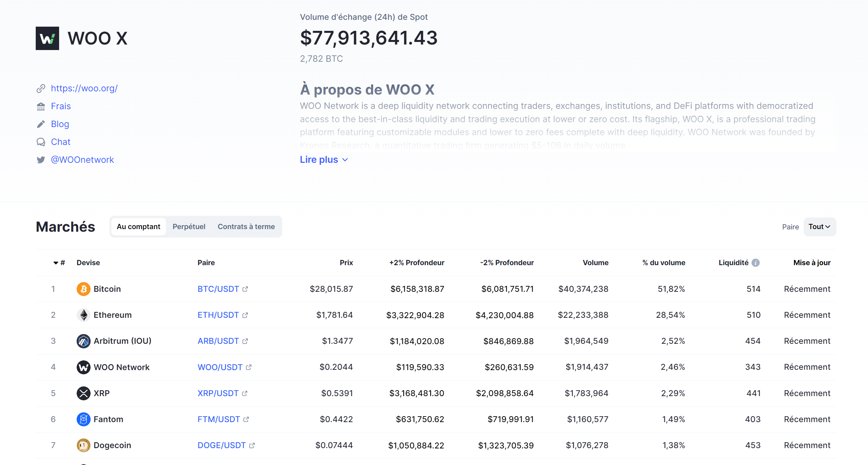The width and height of the screenshot is (868, 465).
Task: Click the WOO Network coin icon
Action: click(x=83, y=367)
